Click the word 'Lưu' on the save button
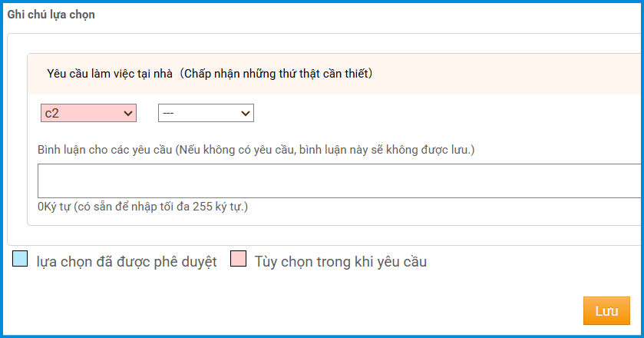The width and height of the screenshot is (644, 338). 606,311
